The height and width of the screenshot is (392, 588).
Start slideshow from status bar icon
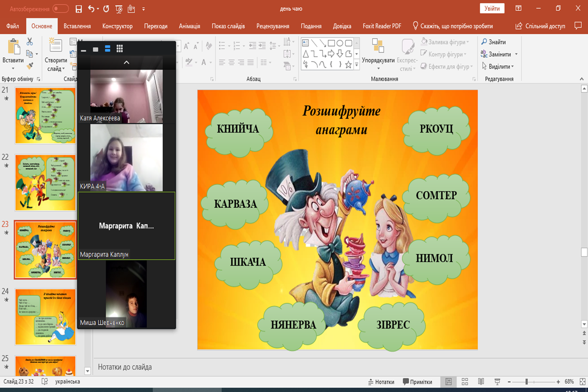point(497,382)
